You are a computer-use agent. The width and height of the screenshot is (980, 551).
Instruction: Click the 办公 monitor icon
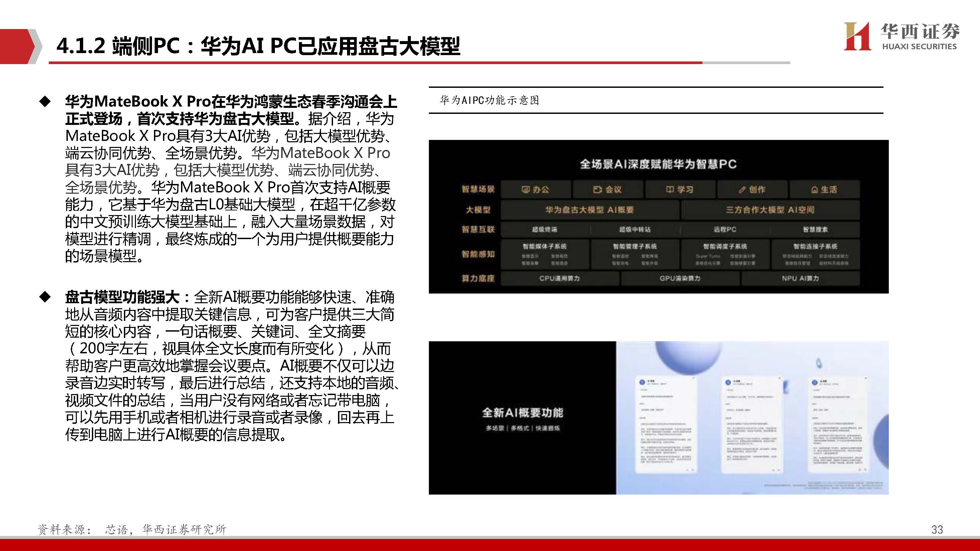coord(525,189)
